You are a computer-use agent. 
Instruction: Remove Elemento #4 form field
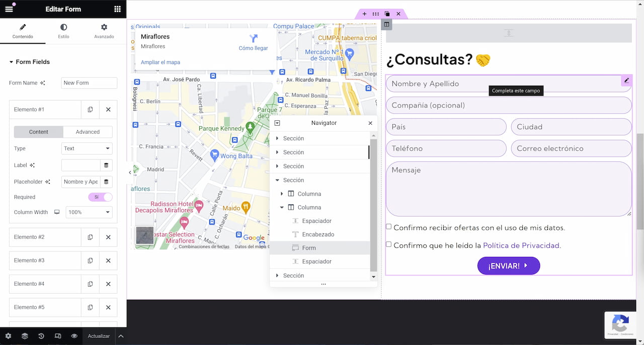(x=108, y=284)
